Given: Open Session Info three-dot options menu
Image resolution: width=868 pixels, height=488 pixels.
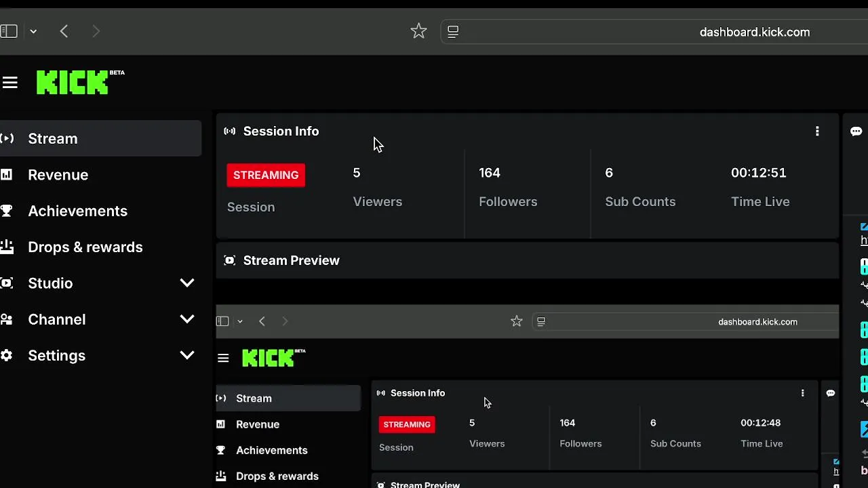Looking at the screenshot, I should point(817,131).
